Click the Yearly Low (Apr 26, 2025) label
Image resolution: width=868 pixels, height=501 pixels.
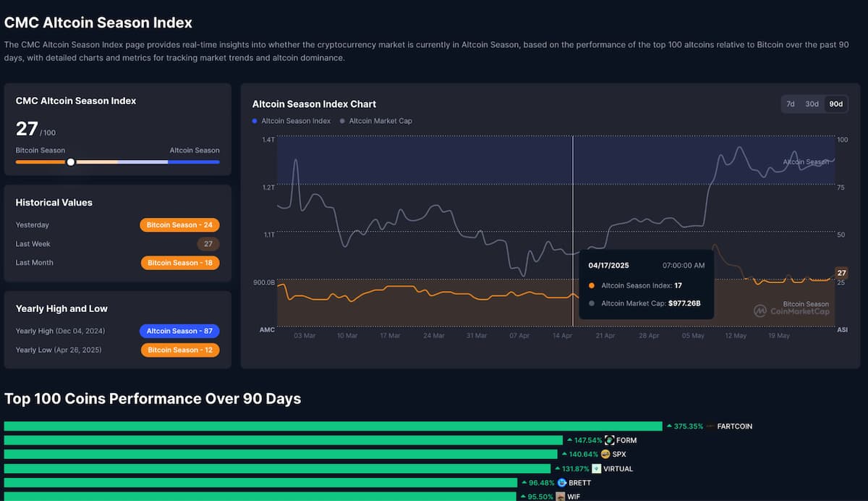point(59,350)
